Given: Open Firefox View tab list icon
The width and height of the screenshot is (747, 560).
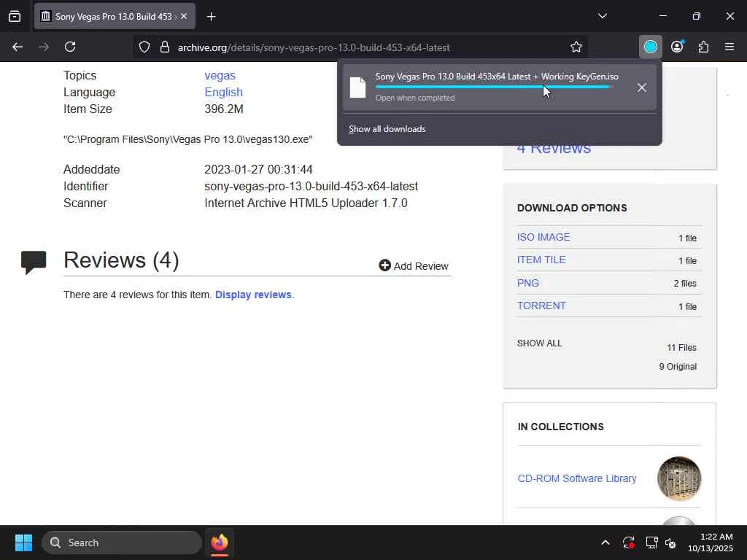Looking at the screenshot, I should pyautogui.click(x=15, y=16).
